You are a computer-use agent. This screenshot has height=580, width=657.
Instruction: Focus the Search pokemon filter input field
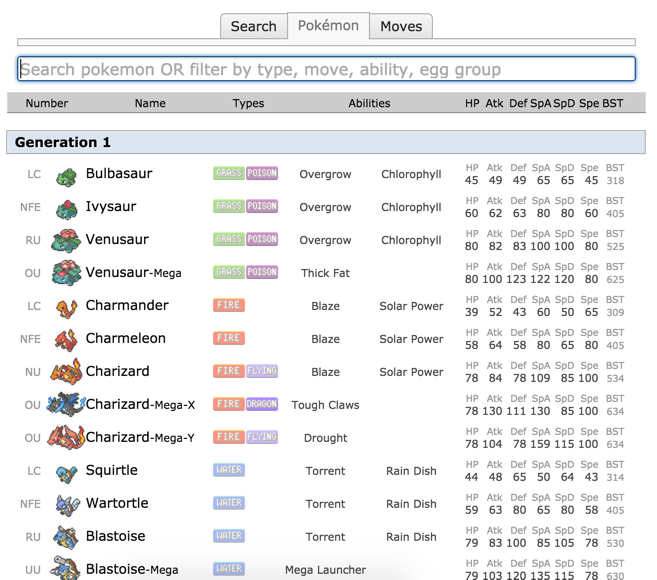(x=326, y=69)
